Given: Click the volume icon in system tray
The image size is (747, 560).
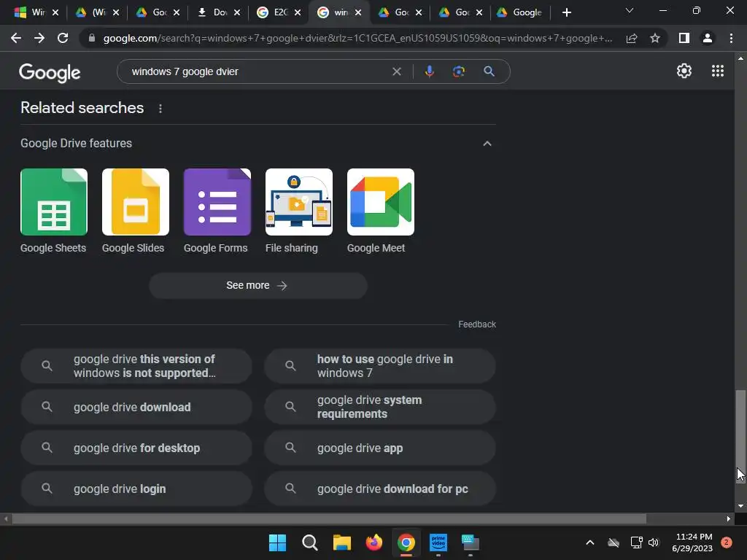Looking at the screenshot, I should tap(654, 542).
